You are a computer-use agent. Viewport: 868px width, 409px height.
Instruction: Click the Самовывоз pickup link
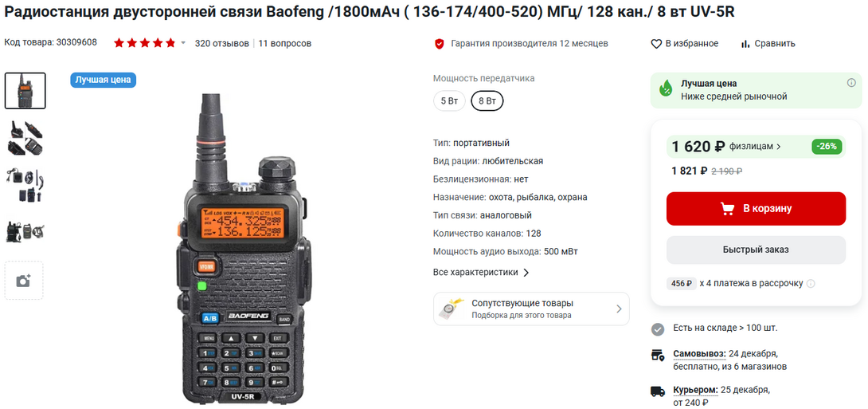pos(698,353)
